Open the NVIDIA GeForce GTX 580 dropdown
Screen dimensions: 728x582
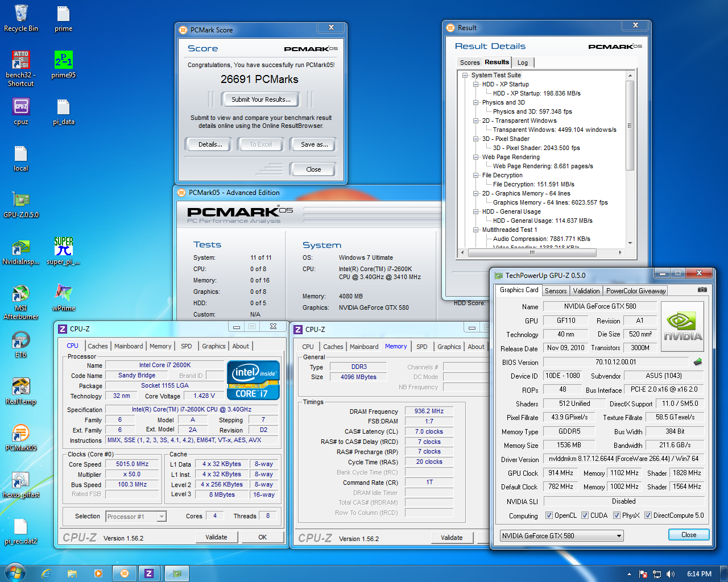pos(562,535)
